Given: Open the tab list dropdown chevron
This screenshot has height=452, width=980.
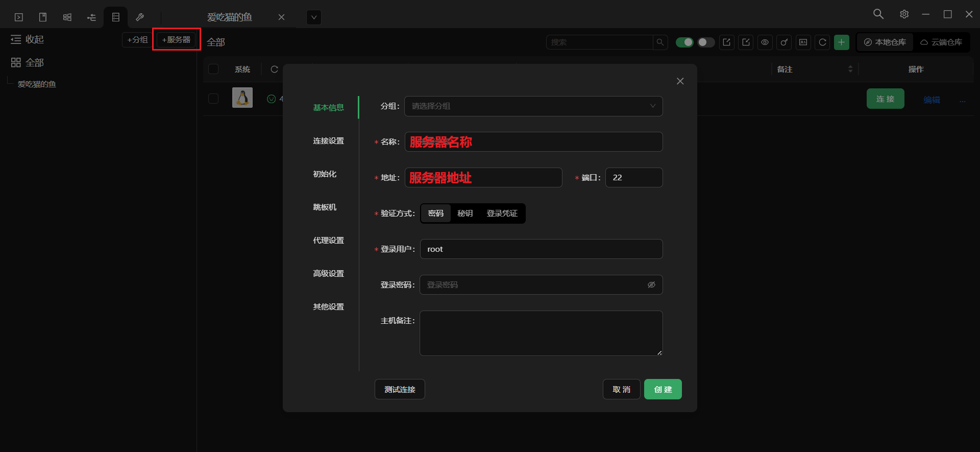Looking at the screenshot, I should pos(314,17).
